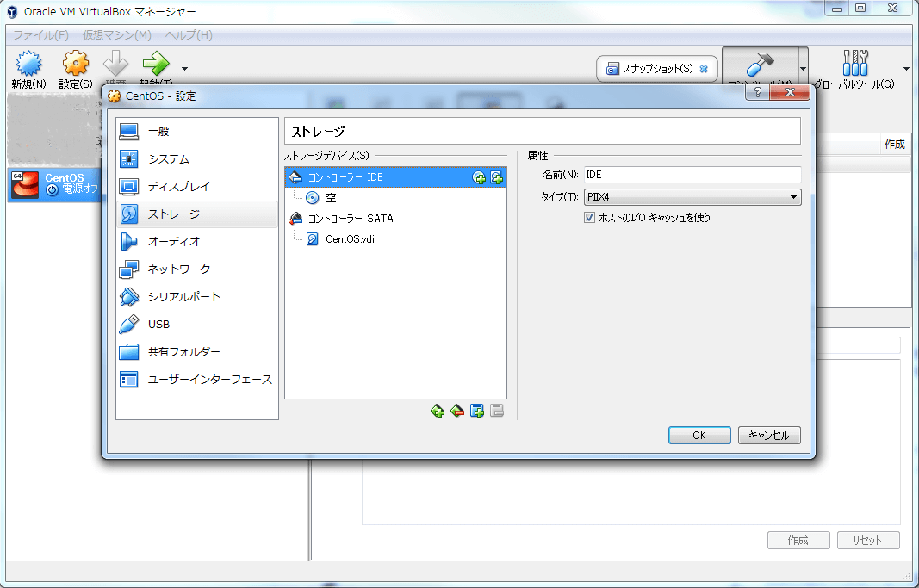Click remove selected controller icon
The height and width of the screenshot is (588, 919).
click(x=457, y=411)
